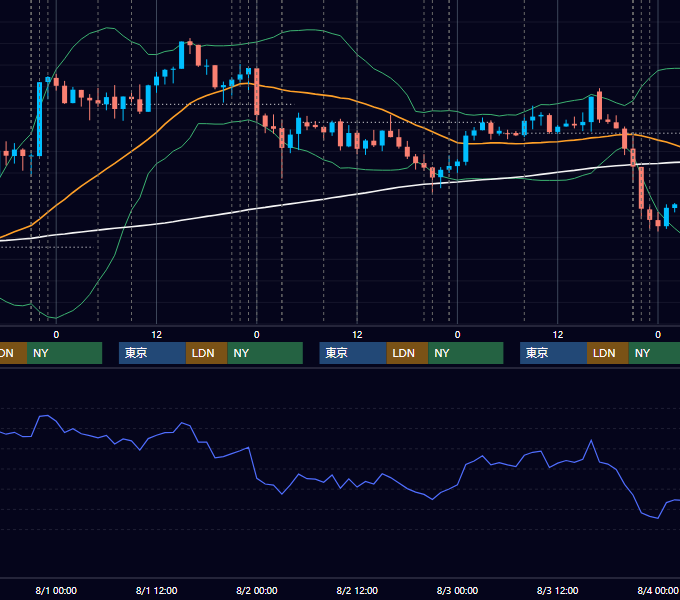Click the 東京 session block before 8/2 12:00
Screen dimensions: 680x600
pos(353,353)
